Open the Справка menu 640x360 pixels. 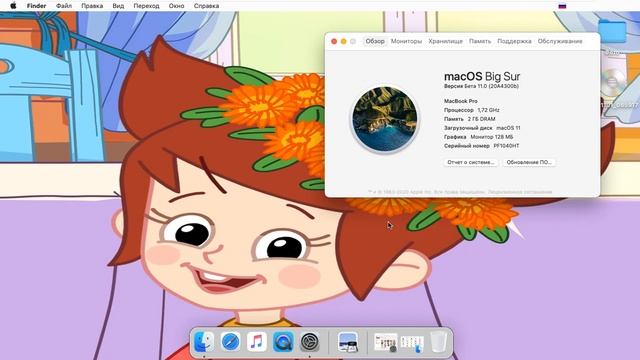coord(206,6)
